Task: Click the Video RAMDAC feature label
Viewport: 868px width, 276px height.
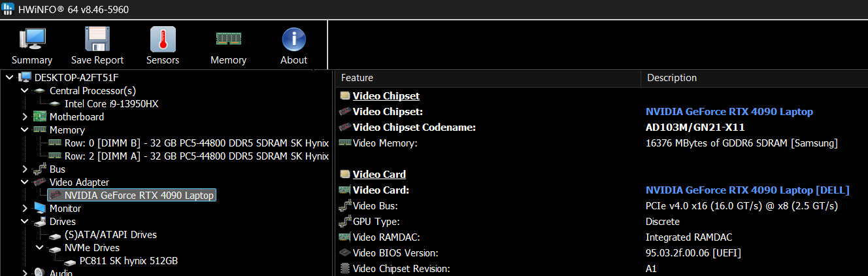Action: click(x=386, y=237)
